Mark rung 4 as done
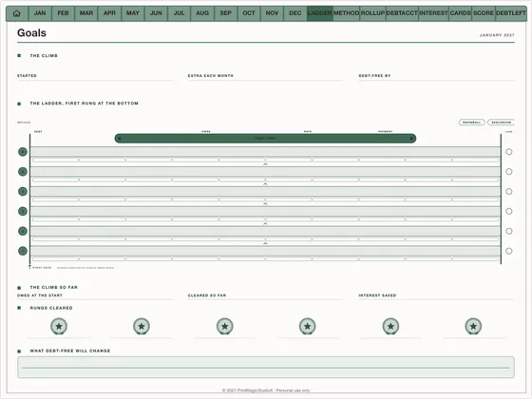 click(509, 191)
